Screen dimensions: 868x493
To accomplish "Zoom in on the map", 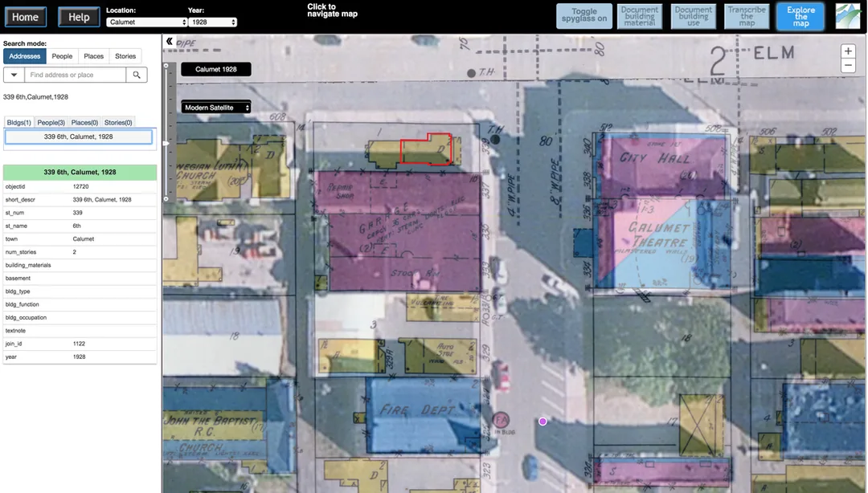I will [848, 51].
